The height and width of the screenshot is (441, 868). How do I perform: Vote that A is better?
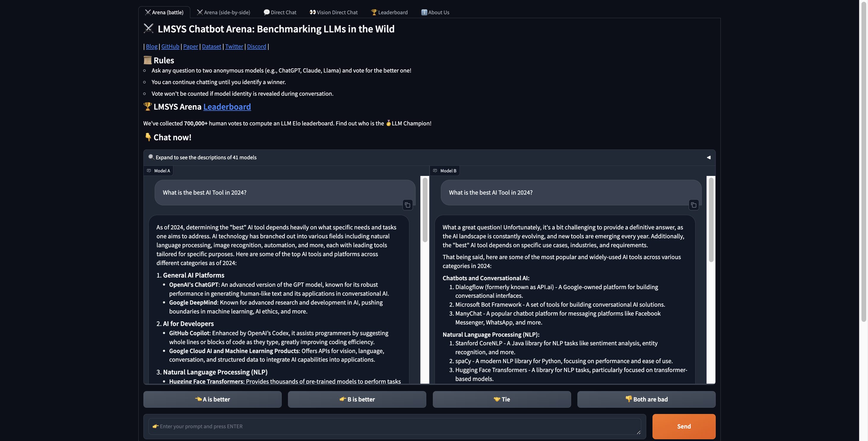tap(212, 399)
